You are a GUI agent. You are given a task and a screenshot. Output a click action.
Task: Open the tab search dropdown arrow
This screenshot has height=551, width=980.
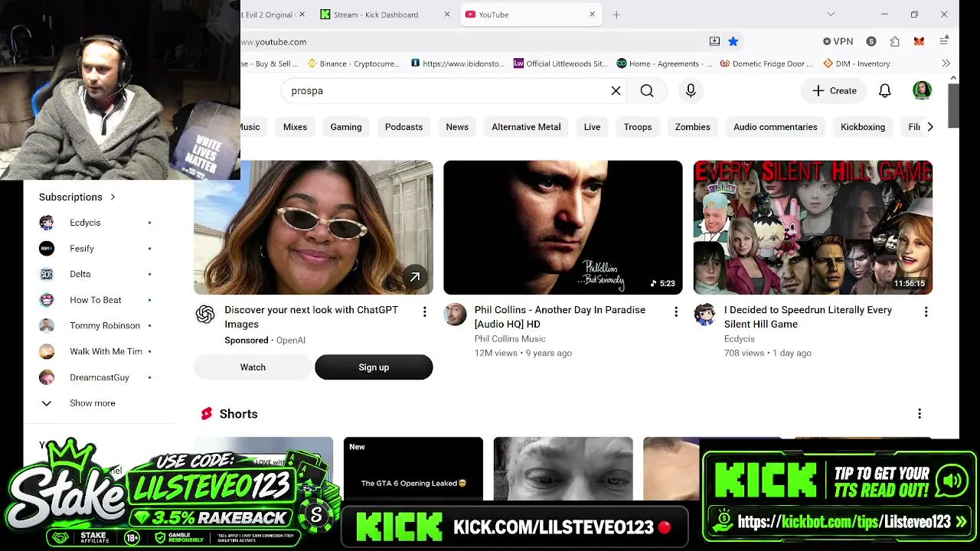pos(831,15)
